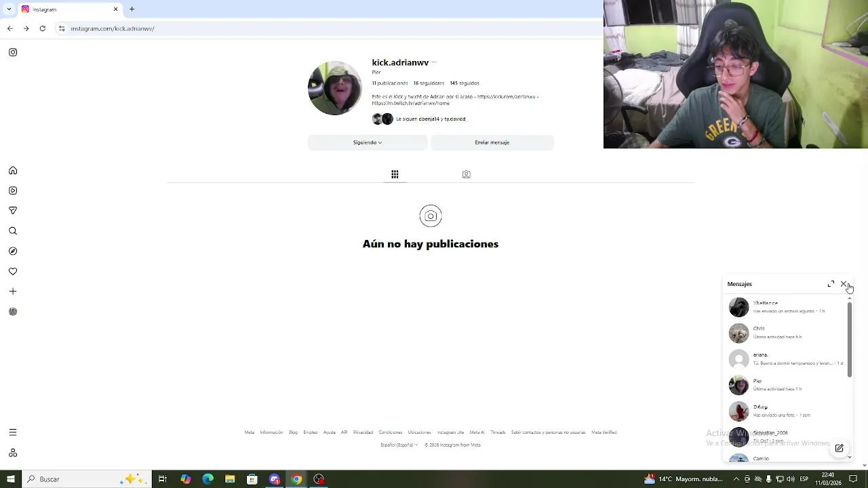The image size is (868, 488).
Task: Close the Instagram browser tab
Action: point(115,9)
